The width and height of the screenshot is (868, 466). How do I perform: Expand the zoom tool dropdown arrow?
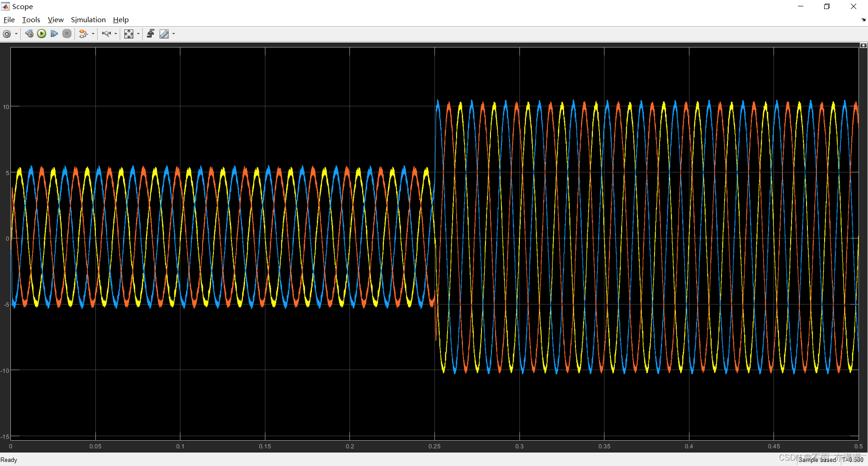116,34
